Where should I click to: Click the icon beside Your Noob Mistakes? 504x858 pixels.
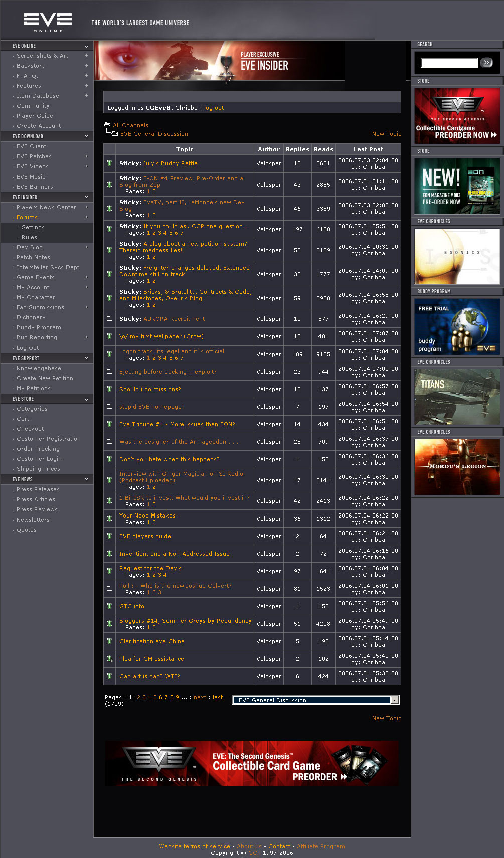tap(109, 519)
